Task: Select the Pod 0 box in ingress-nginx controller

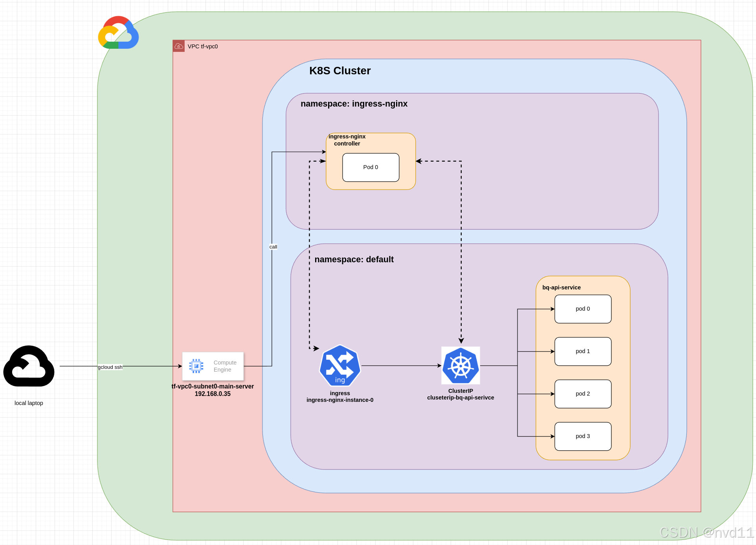Action: pos(371,168)
